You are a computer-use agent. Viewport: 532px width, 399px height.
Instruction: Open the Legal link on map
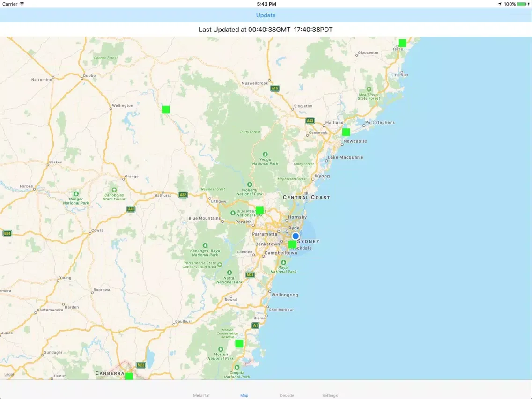point(9,374)
